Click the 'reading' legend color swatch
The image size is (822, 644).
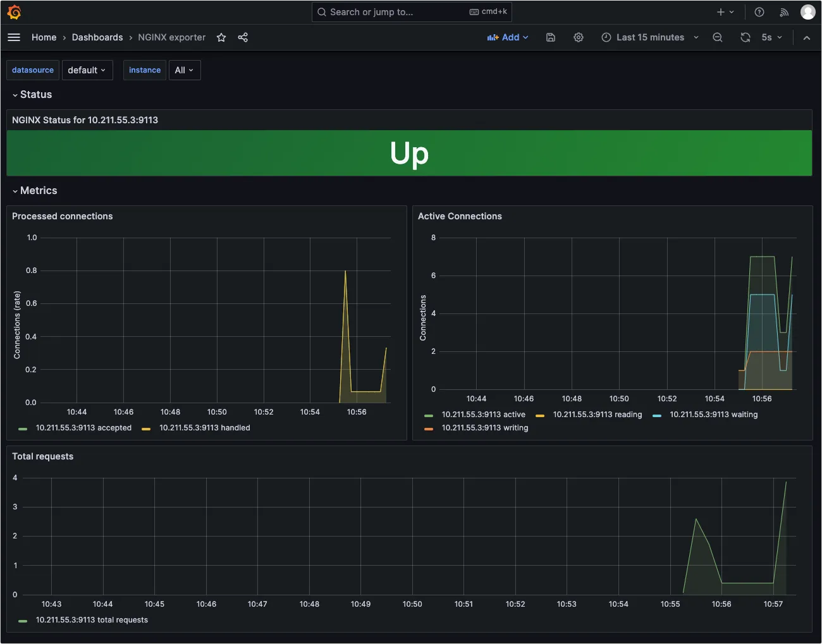(x=540, y=415)
